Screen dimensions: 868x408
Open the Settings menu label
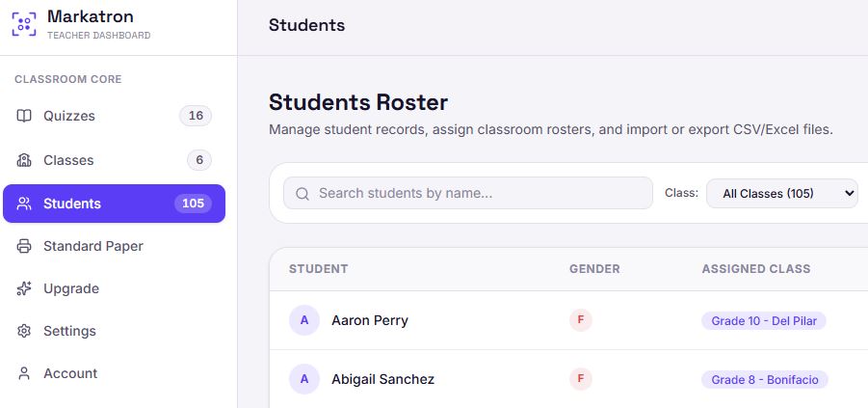[x=69, y=331]
